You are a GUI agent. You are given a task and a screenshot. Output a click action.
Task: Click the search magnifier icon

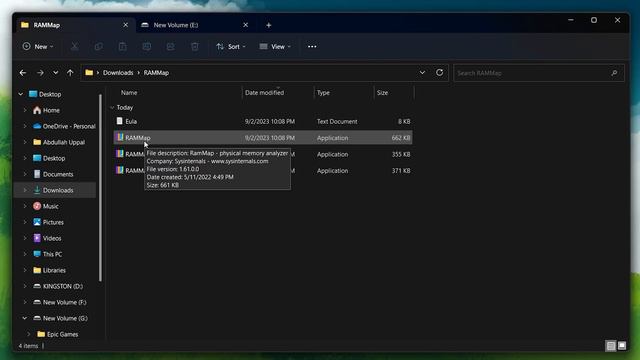click(x=614, y=73)
